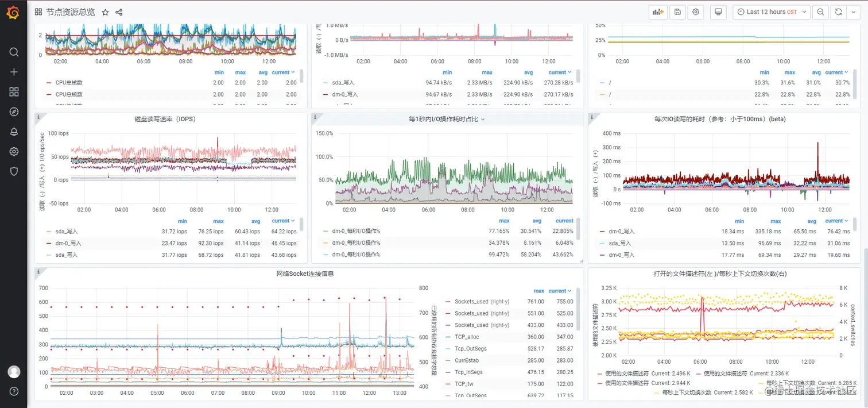Sort Socket panel legend by max column
Viewport: 868px width, 408px height.
[x=538, y=291]
